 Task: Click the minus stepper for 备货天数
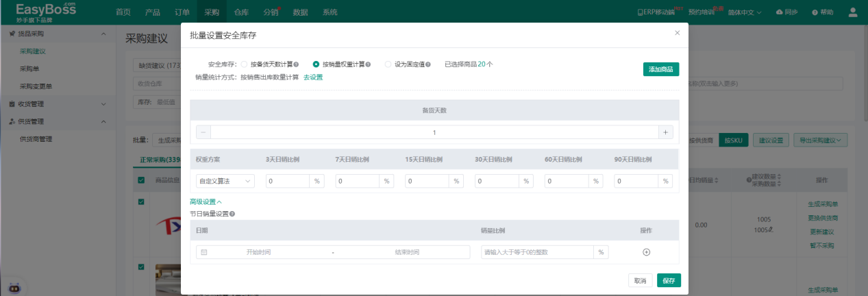(x=203, y=132)
